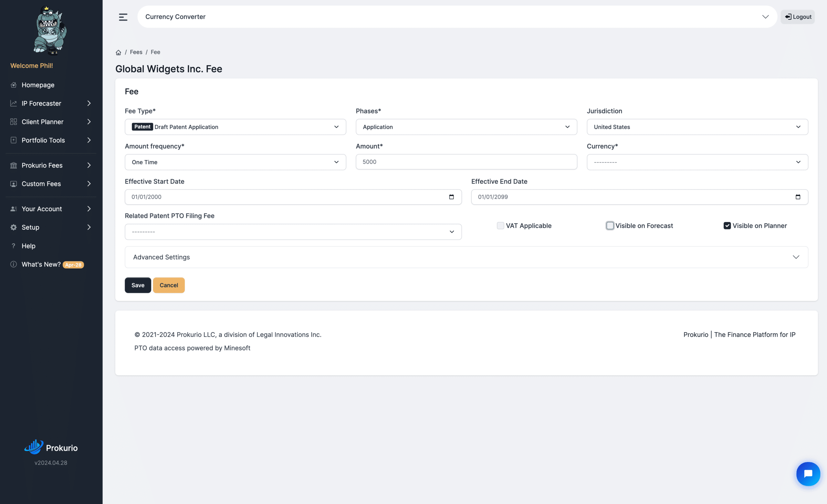Open calendar picker for Effective End Date
The image size is (827, 504).
click(x=798, y=197)
